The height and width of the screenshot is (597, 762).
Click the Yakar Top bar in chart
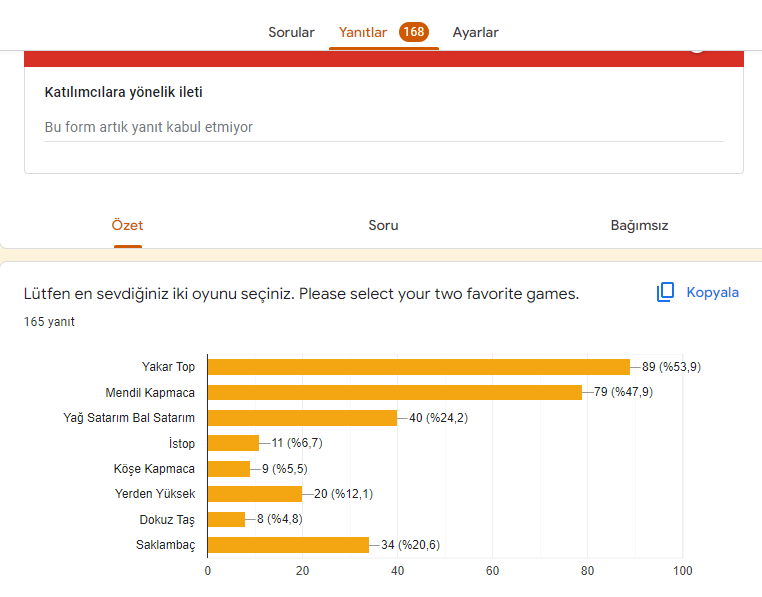[x=418, y=367]
